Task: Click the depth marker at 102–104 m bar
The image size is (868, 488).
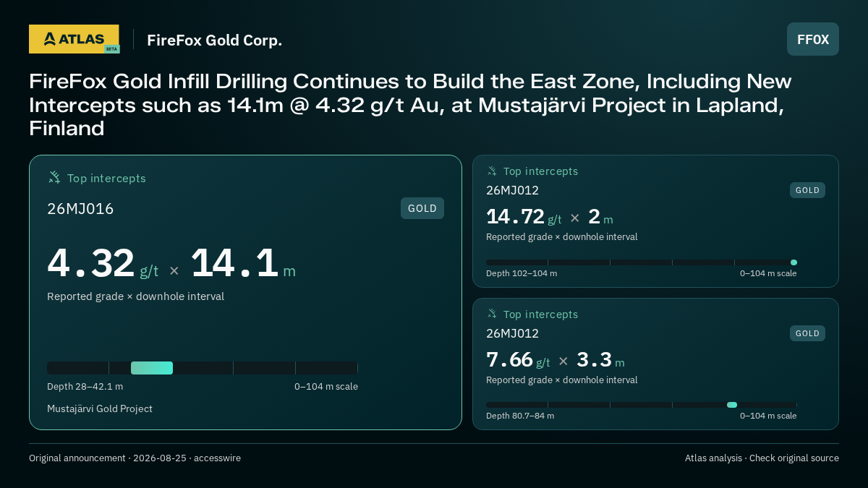Action: tap(793, 262)
